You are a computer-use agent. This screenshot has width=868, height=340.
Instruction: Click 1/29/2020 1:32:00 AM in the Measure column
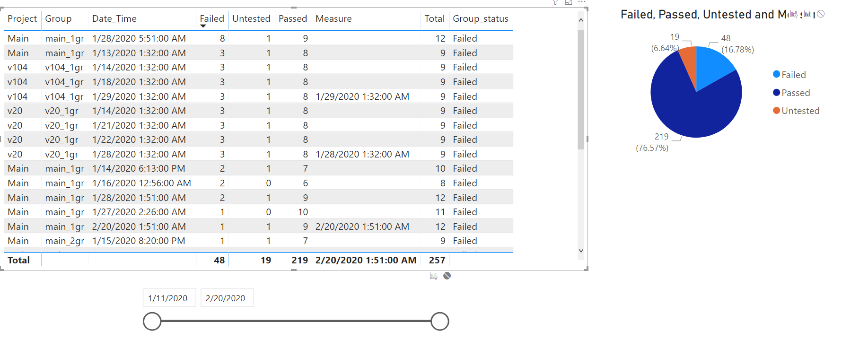[362, 96]
